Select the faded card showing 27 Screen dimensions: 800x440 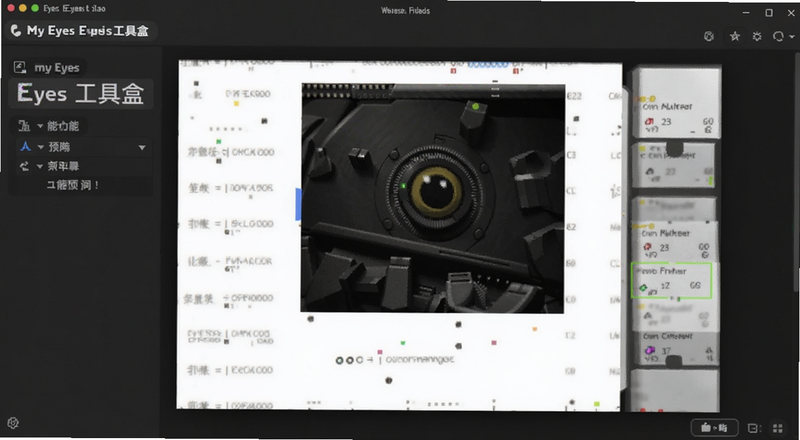pyautogui.click(x=673, y=166)
